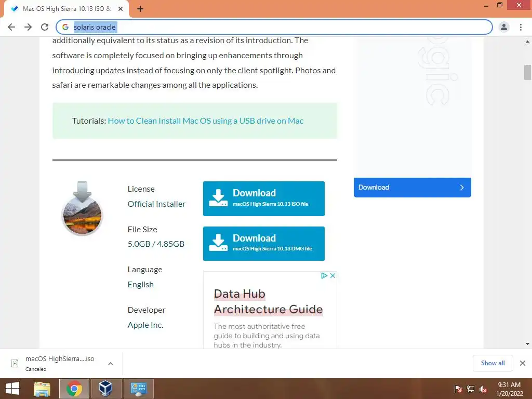The width and height of the screenshot is (532, 399).
Task: Open the Windows Start menu
Action: click(12, 389)
